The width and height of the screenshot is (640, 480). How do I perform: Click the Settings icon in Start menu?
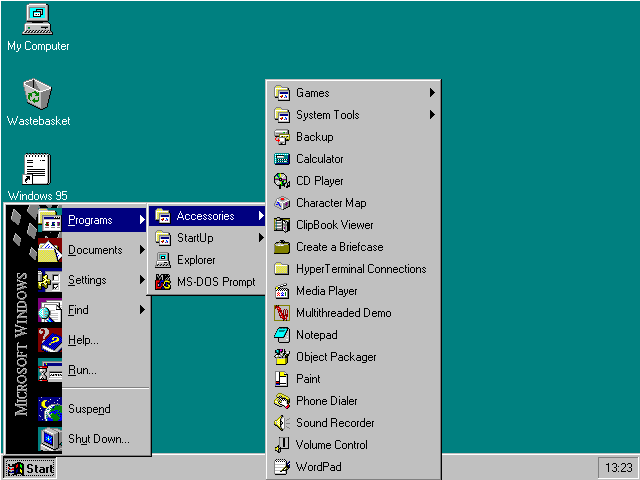point(50,280)
